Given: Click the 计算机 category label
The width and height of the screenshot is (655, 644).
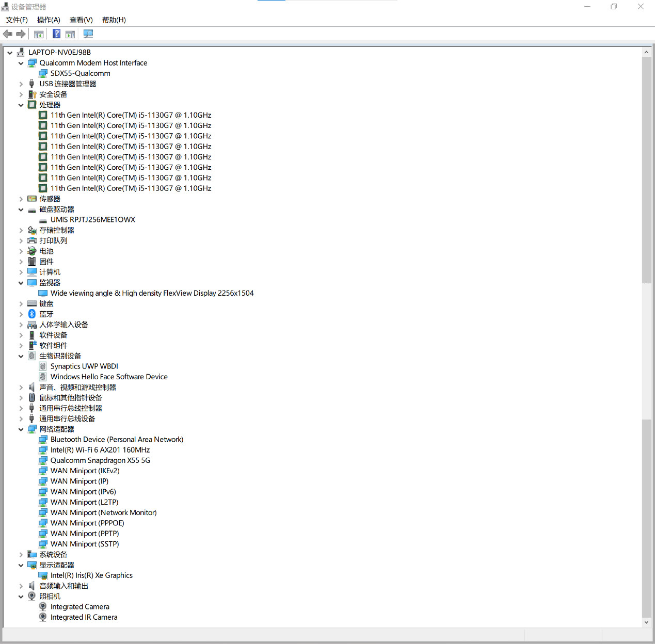Looking at the screenshot, I should pyautogui.click(x=50, y=272).
